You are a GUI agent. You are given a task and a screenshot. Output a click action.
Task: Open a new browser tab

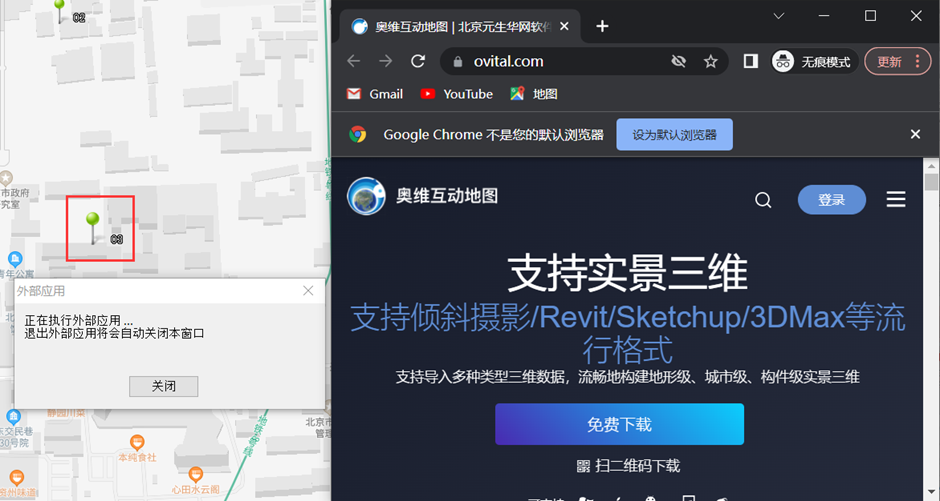coord(602,26)
